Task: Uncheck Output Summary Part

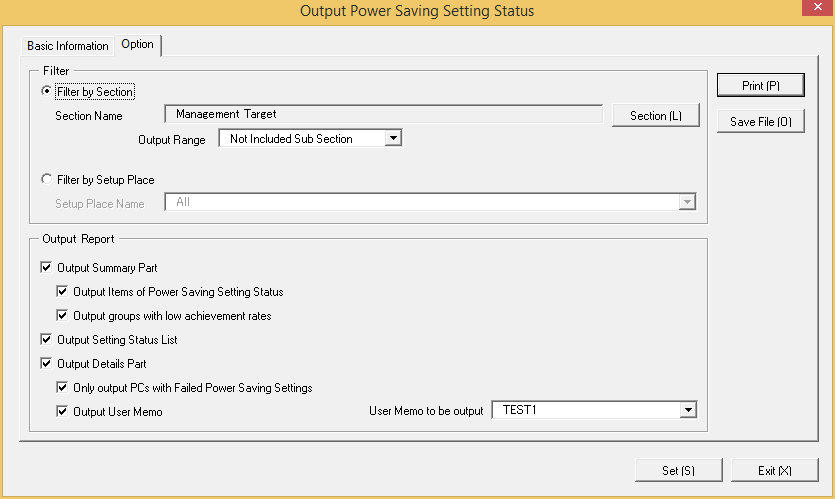Action: pos(46,267)
